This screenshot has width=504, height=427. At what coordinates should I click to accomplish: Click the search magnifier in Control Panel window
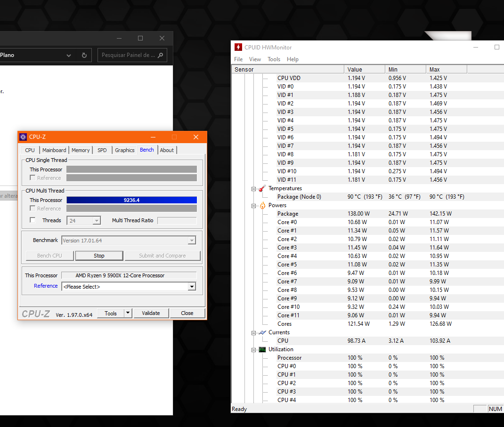[161, 55]
